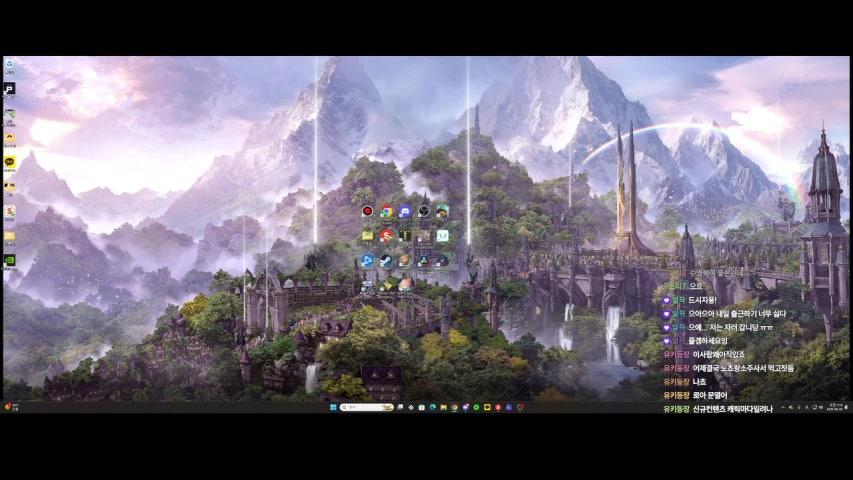Viewport: 853px width, 480px height.
Task: Launch Discord from the desktop icon cluster
Action: (x=405, y=211)
